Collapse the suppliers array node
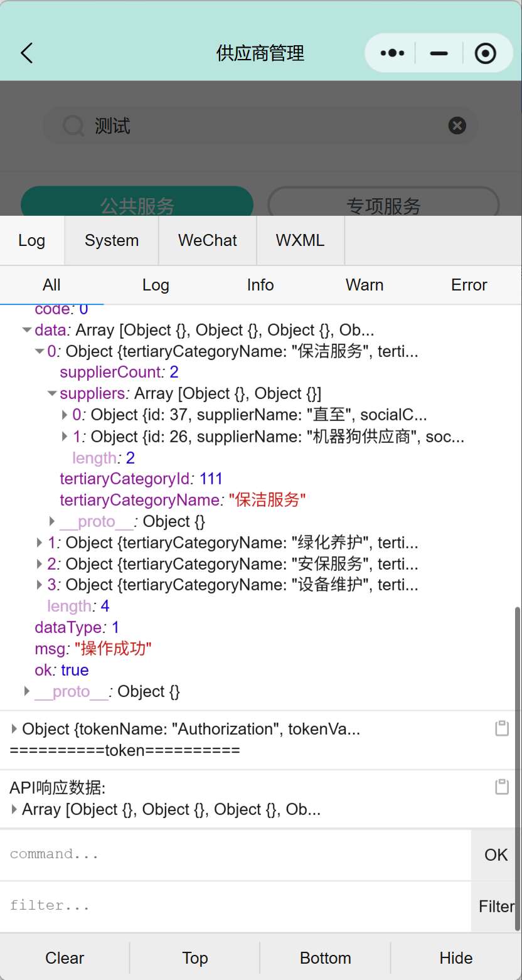The image size is (522, 980). point(52,394)
